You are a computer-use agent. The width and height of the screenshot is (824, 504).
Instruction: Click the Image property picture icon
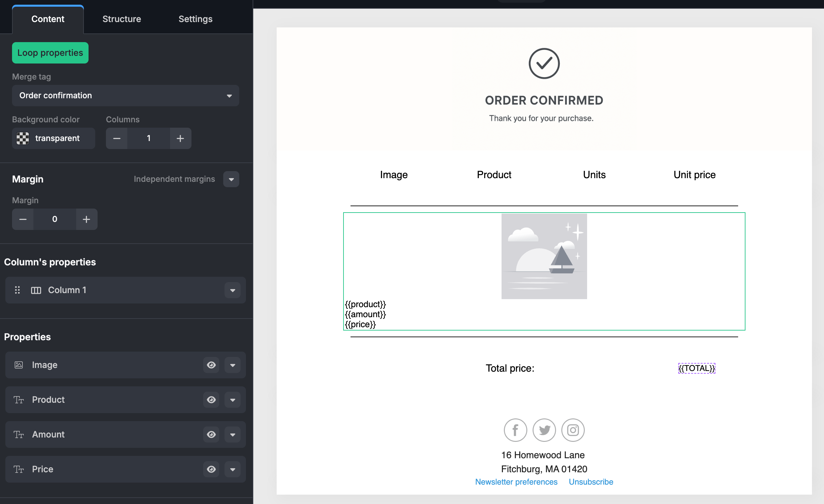tap(19, 365)
